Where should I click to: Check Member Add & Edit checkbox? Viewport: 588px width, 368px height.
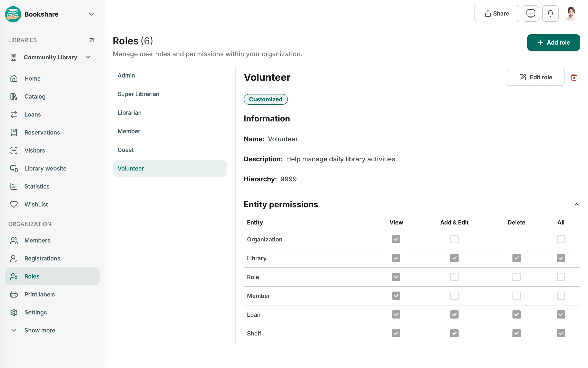(x=454, y=296)
